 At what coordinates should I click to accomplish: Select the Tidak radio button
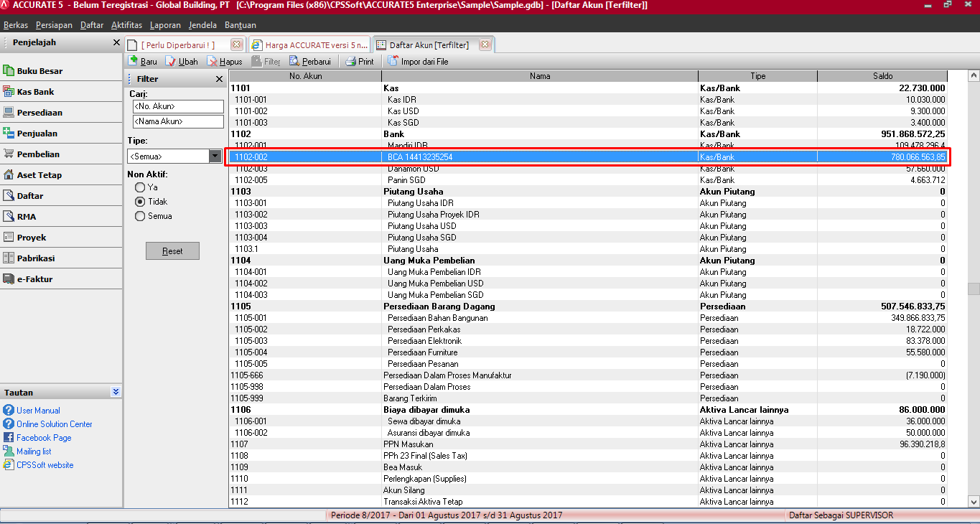pos(140,202)
